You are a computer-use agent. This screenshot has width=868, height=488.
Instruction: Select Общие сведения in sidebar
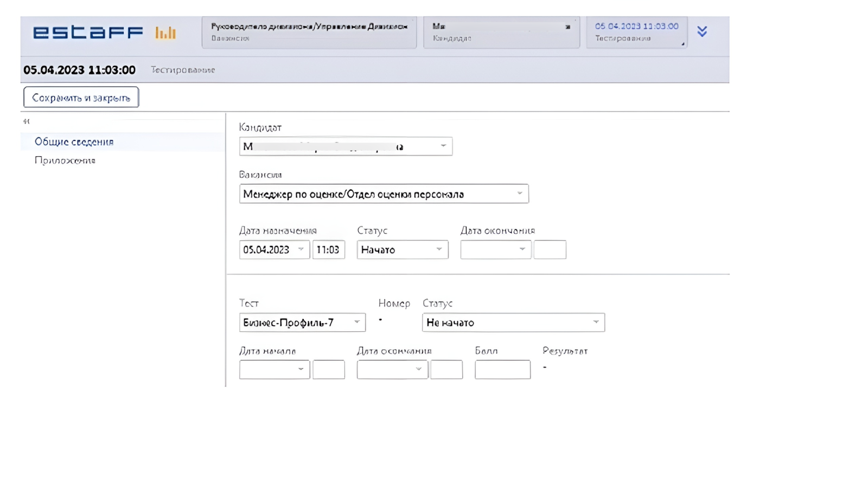click(74, 142)
